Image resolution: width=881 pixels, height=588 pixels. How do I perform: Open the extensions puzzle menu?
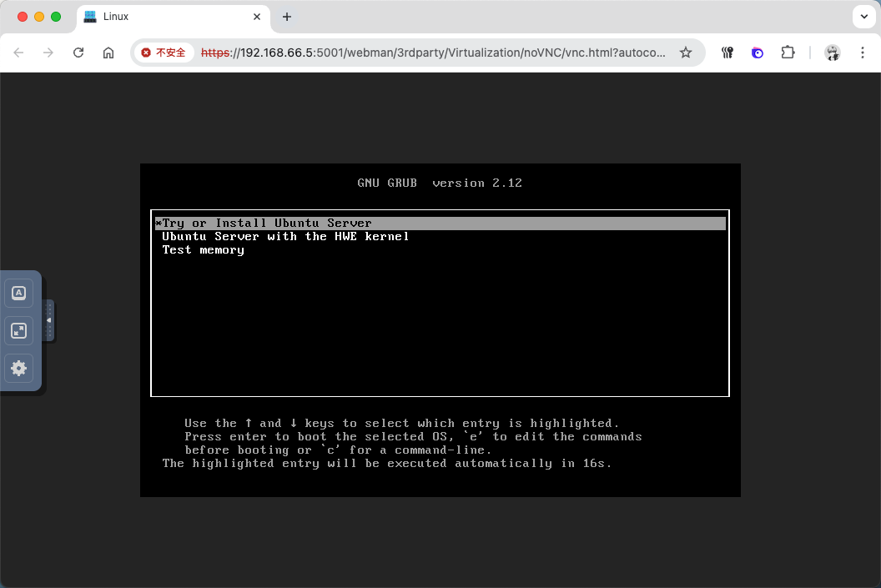pos(788,53)
